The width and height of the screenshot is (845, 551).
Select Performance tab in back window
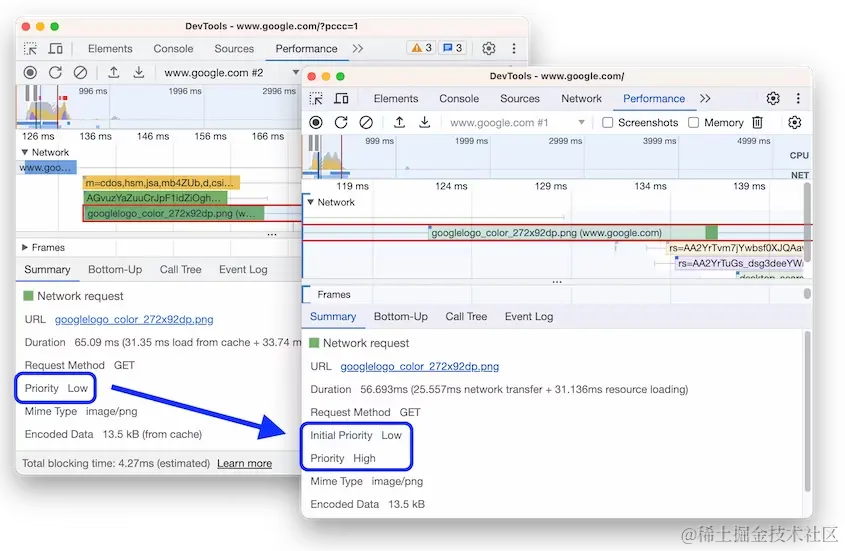(x=306, y=49)
